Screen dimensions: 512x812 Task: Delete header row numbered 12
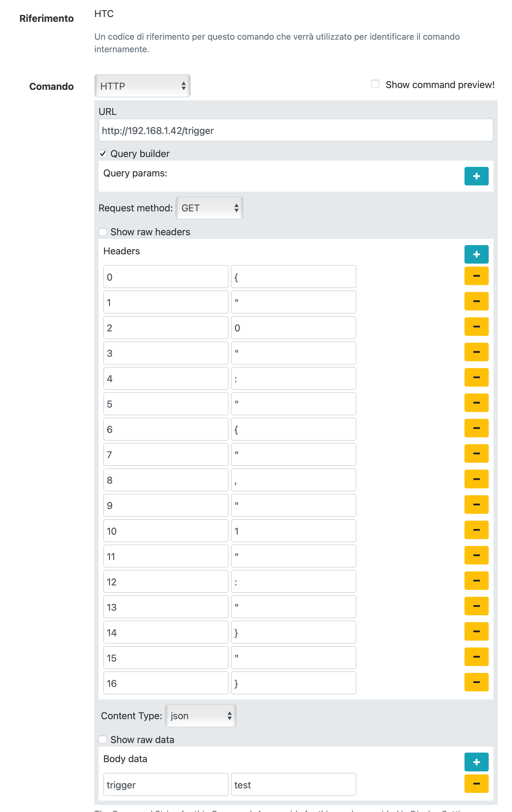tap(476, 580)
